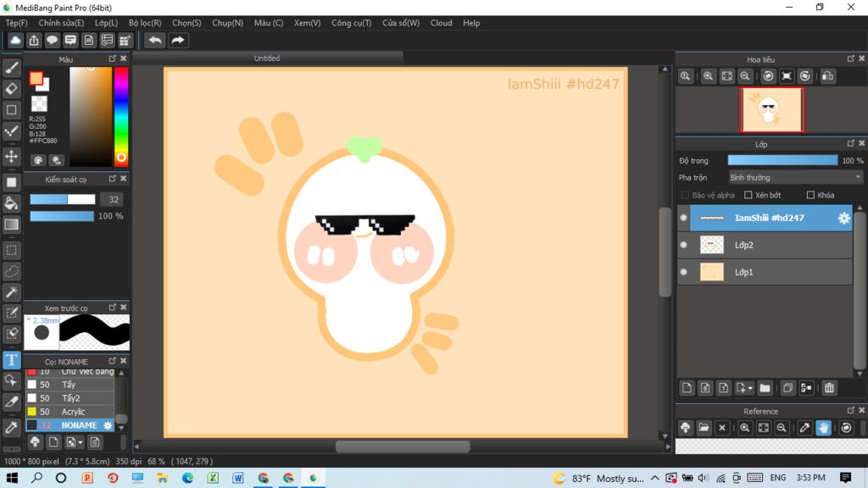This screenshot has width=868, height=488.
Task: Click the rainbow hue bar
Action: (121, 117)
